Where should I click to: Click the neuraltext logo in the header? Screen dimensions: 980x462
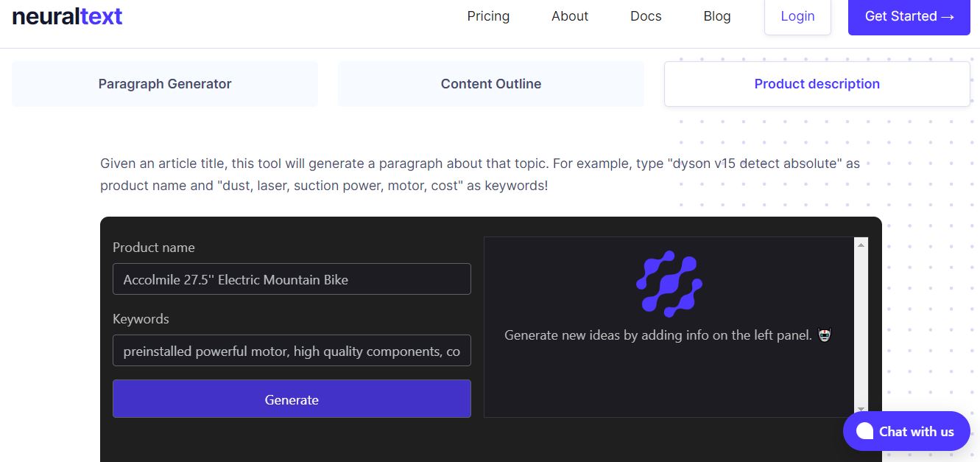67,16
